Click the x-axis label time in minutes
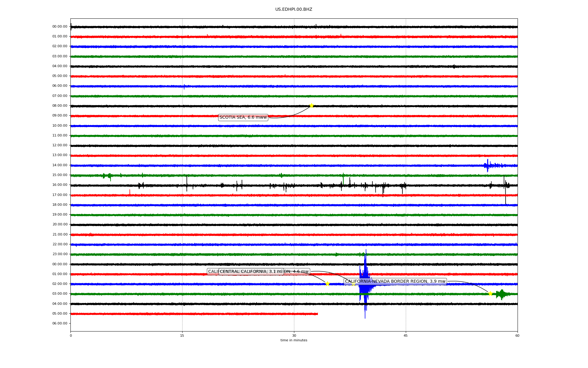The width and height of the screenshot is (588, 368). 294,340
